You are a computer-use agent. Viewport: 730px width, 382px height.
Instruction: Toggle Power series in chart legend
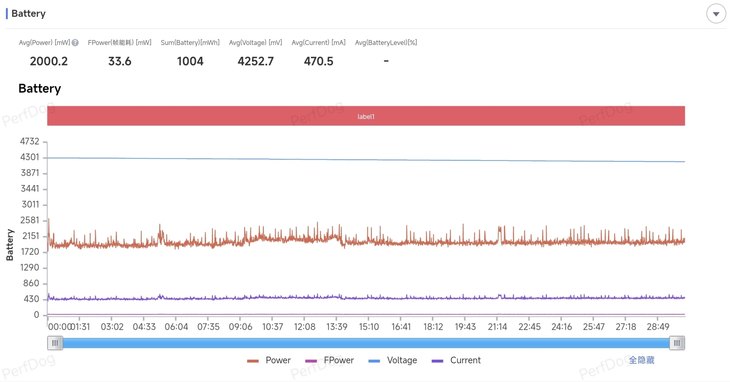click(269, 360)
